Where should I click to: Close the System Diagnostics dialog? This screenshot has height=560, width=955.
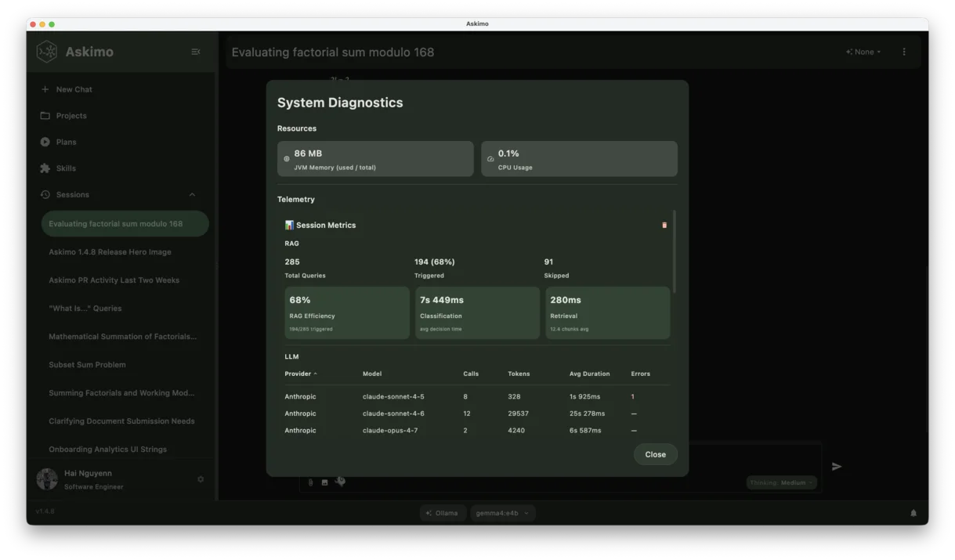656,454
